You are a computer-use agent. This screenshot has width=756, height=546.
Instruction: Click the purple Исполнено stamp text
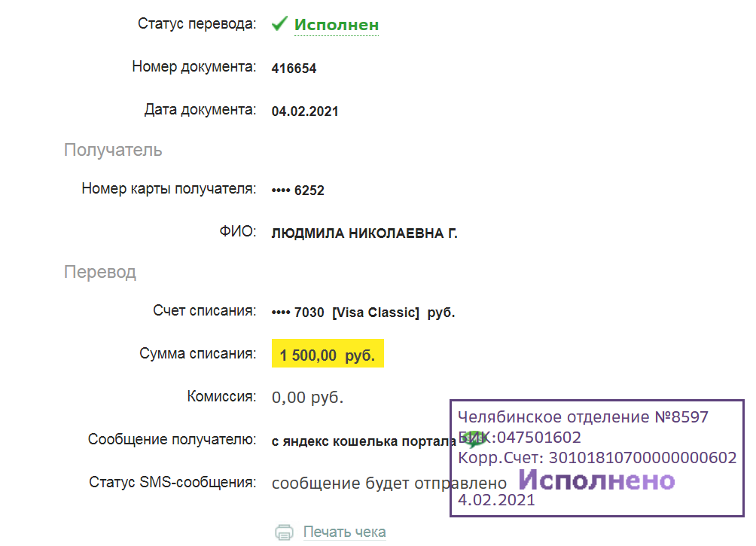coord(597,480)
